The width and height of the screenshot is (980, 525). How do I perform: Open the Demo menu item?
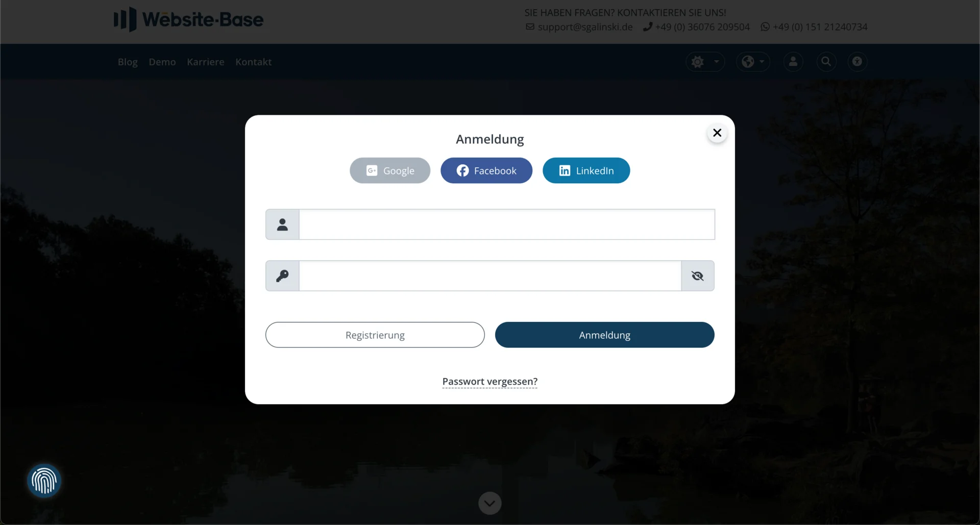pyautogui.click(x=162, y=62)
